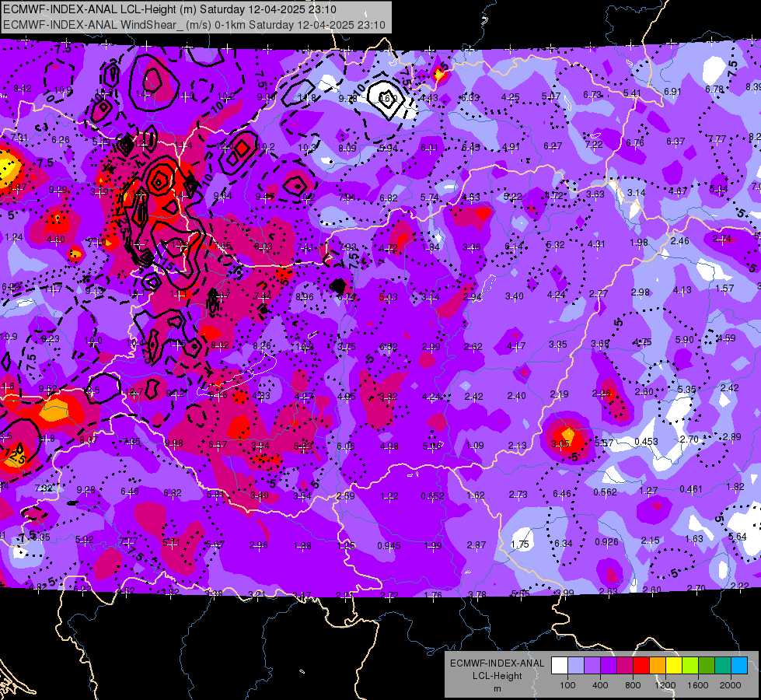Click the grid value 5.90
The image size is (761, 700).
point(684,340)
